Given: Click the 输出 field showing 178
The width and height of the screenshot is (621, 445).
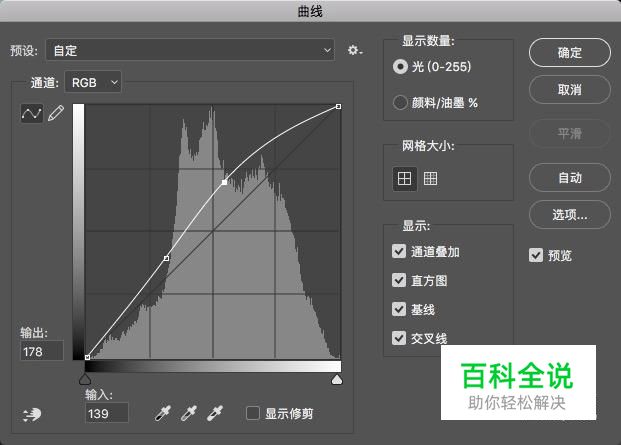Looking at the screenshot, I should (x=42, y=350).
